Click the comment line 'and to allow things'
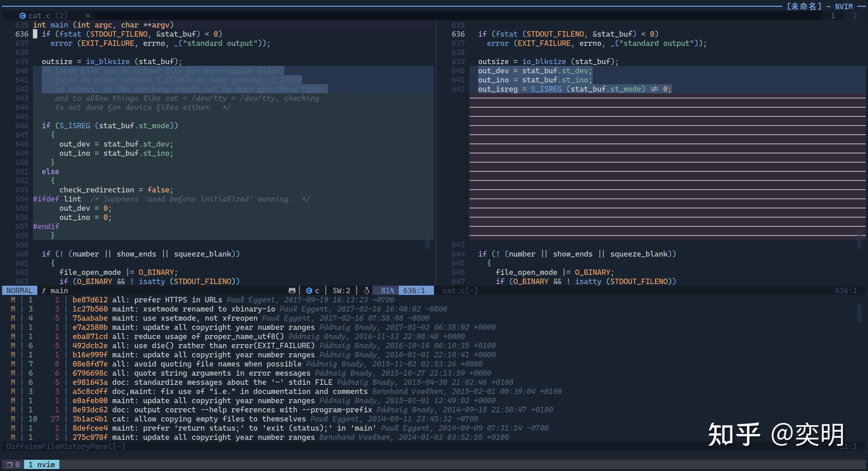The height and width of the screenshot is (471, 868). 187,98
